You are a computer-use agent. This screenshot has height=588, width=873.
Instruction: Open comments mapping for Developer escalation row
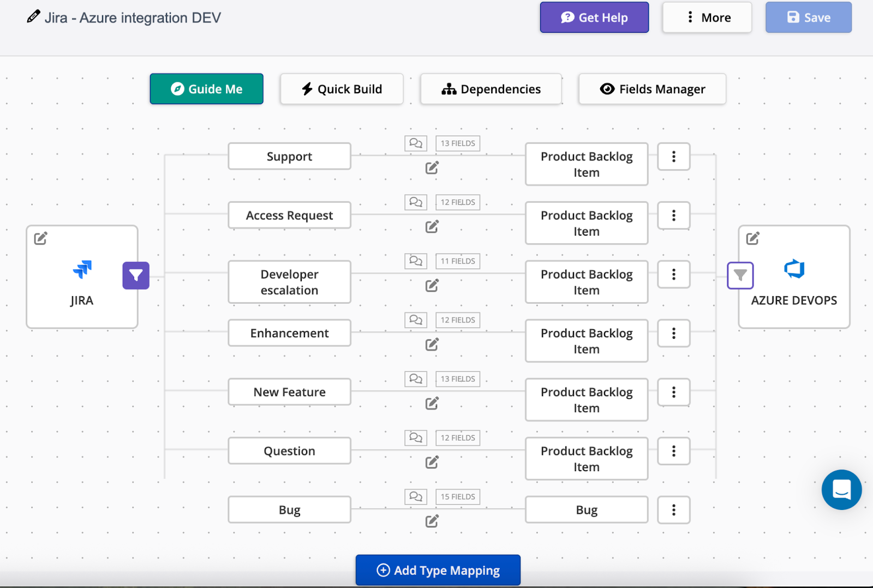[x=416, y=261]
